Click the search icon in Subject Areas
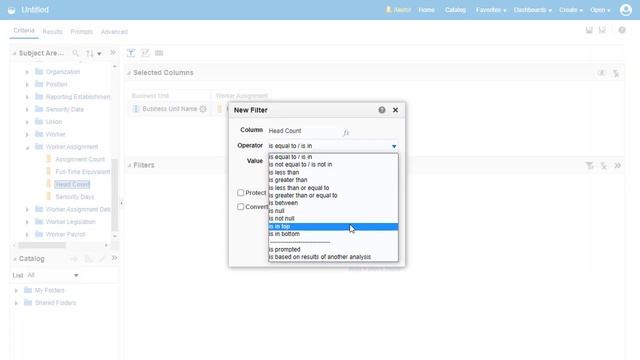This screenshot has width=640, height=360. [76, 53]
